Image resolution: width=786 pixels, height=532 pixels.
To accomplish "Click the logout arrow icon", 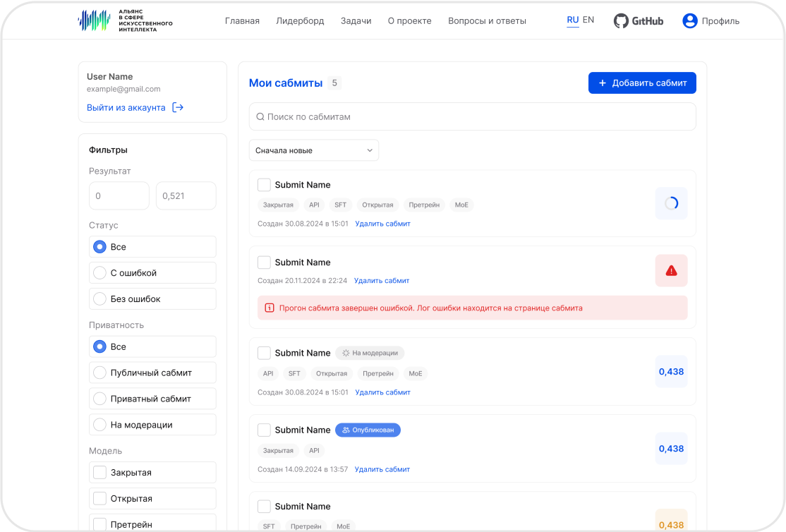I will [178, 107].
